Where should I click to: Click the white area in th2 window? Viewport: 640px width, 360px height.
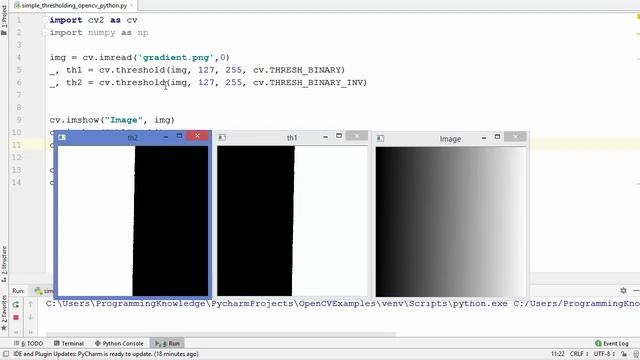tap(96, 221)
